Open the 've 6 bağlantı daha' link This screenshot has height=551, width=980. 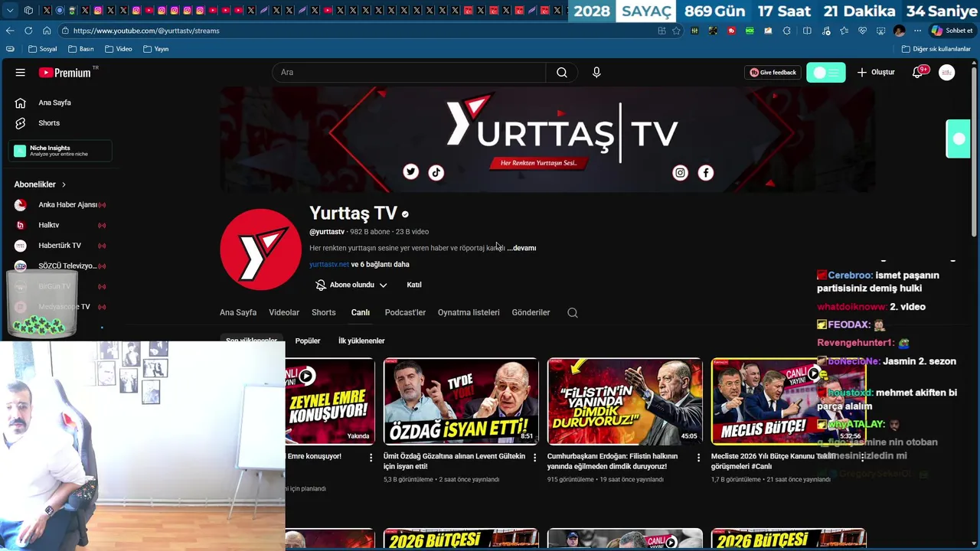[381, 265]
